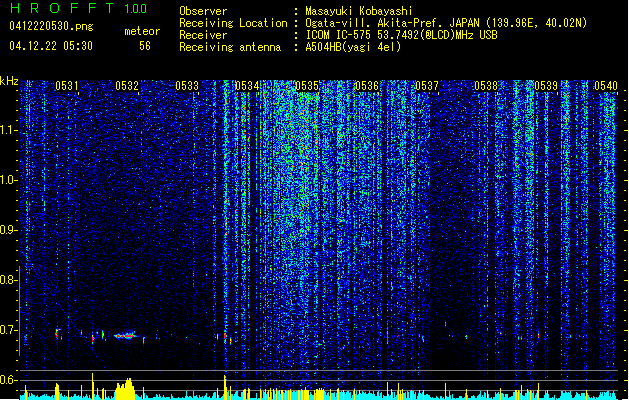Click the 0540 time marker
This screenshot has width=629, height=400.
[606, 86]
